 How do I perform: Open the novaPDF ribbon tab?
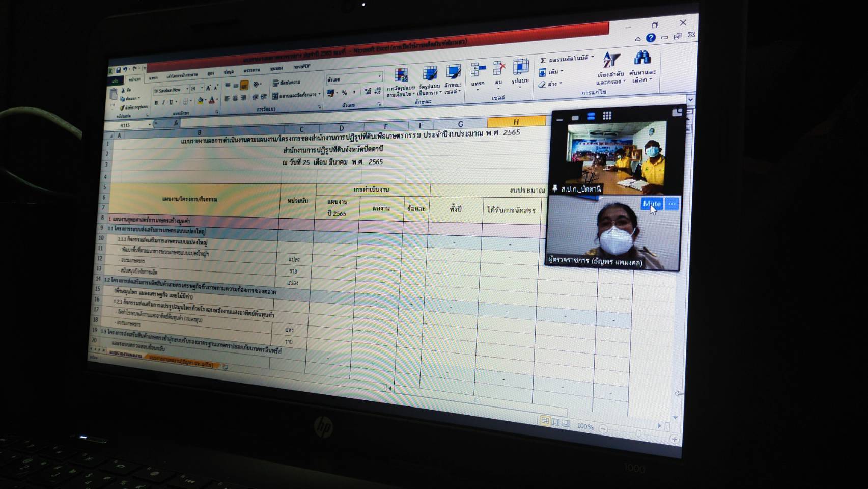pos(301,67)
